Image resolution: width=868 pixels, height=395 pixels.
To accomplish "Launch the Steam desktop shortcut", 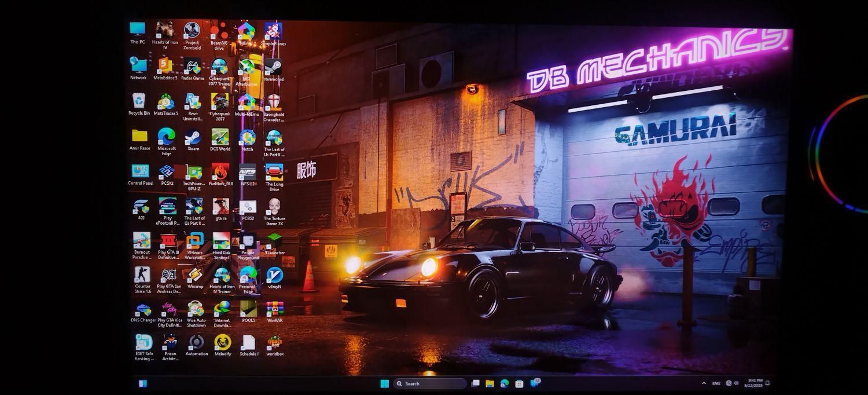I will tap(193, 140).
